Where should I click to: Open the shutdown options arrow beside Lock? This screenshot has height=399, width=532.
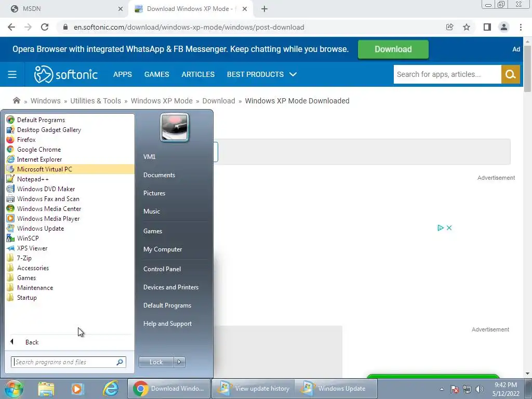pyautogui.click(x=179, y=362)
